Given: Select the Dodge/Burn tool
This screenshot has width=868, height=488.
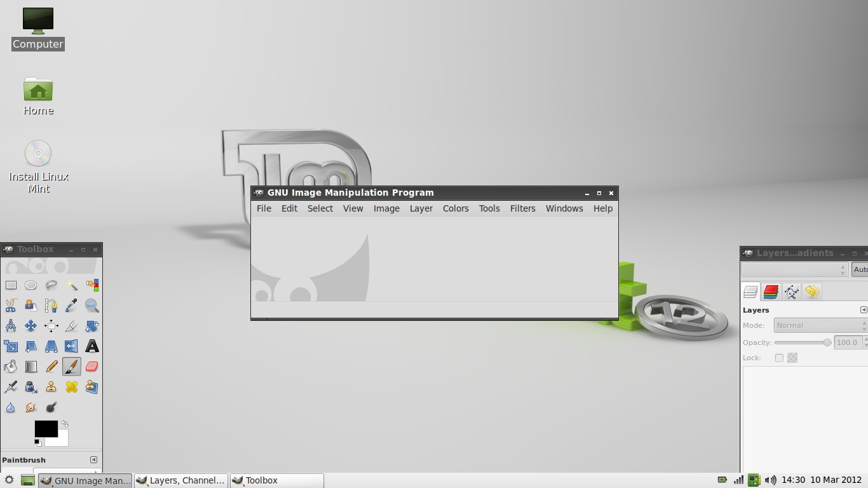Looking at the screenshot, I should (x=51, y=407).
